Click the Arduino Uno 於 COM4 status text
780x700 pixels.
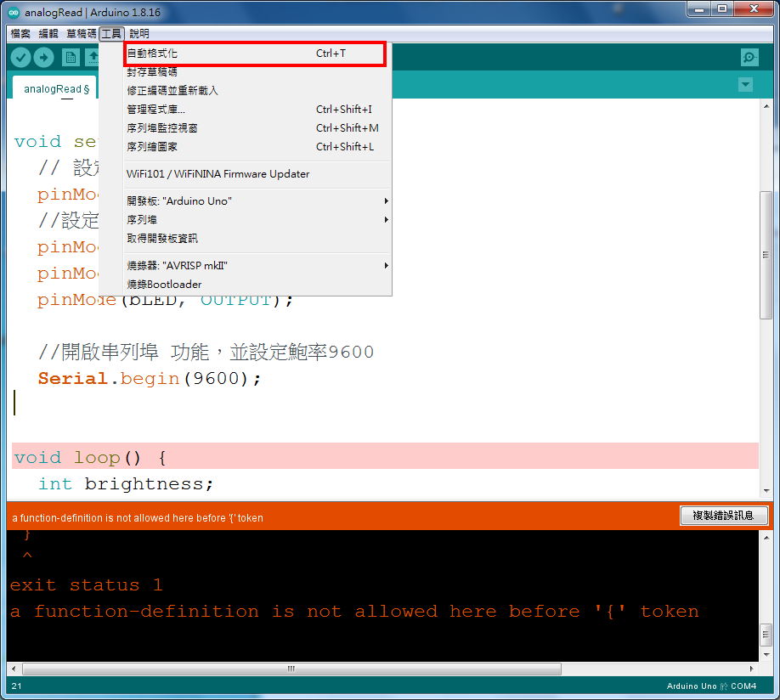[711, 686]
